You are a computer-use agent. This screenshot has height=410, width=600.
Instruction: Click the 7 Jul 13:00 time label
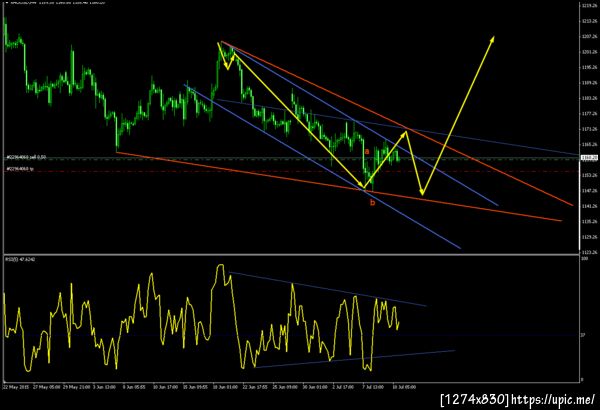[x=373, y=387]
